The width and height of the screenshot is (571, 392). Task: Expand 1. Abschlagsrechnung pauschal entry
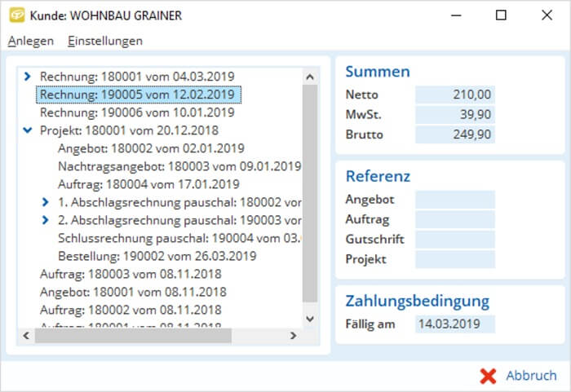tap(46, 202)
